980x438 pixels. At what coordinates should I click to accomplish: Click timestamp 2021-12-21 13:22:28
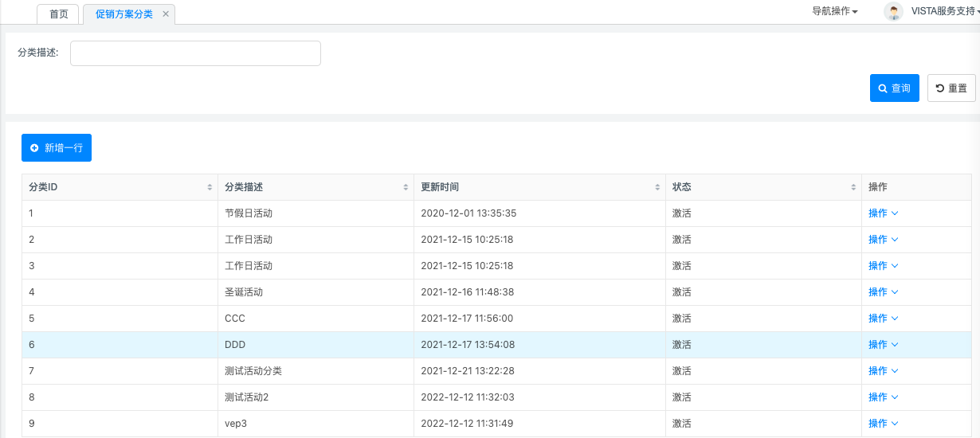click(x=468, y=371)
